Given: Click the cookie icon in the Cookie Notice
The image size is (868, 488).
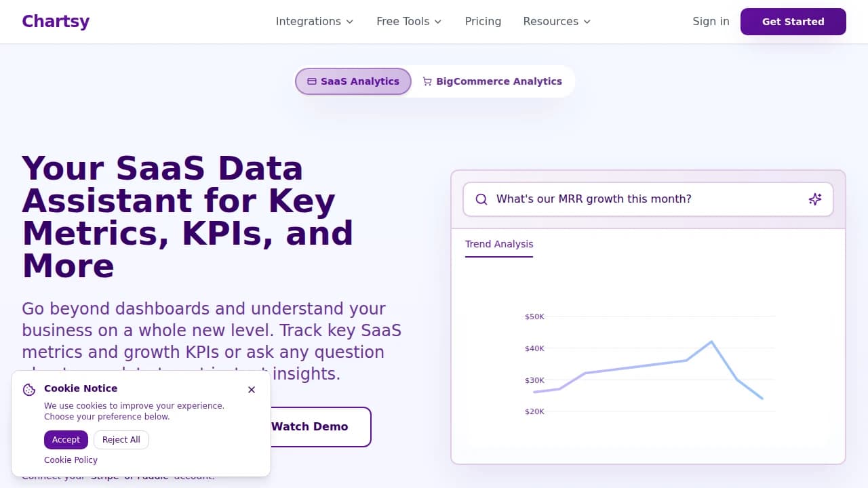Looking at the screenshot, I should (x=28, y=389).
